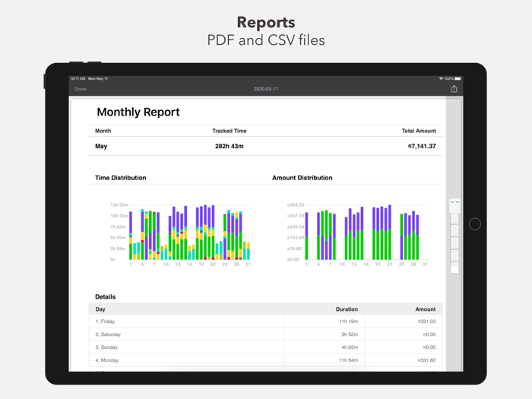532x399 pixels.
Task: Tap the Wi-Fi status icon
Action: click(x=441, y=79)
